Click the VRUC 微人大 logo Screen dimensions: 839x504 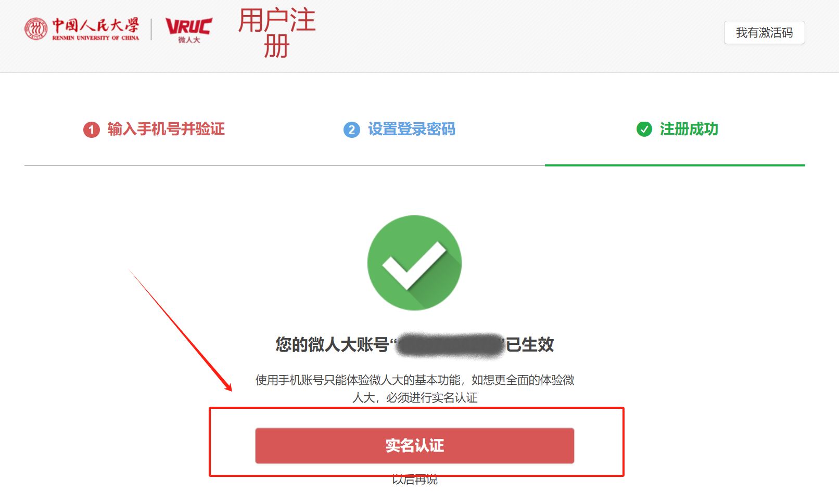pyautogui.click(x=189, y=31)
